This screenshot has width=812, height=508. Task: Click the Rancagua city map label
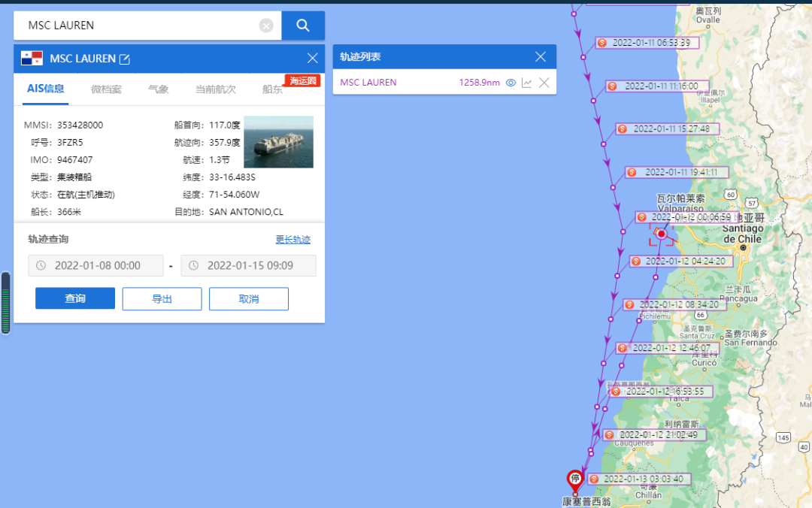tap(738, 299)
